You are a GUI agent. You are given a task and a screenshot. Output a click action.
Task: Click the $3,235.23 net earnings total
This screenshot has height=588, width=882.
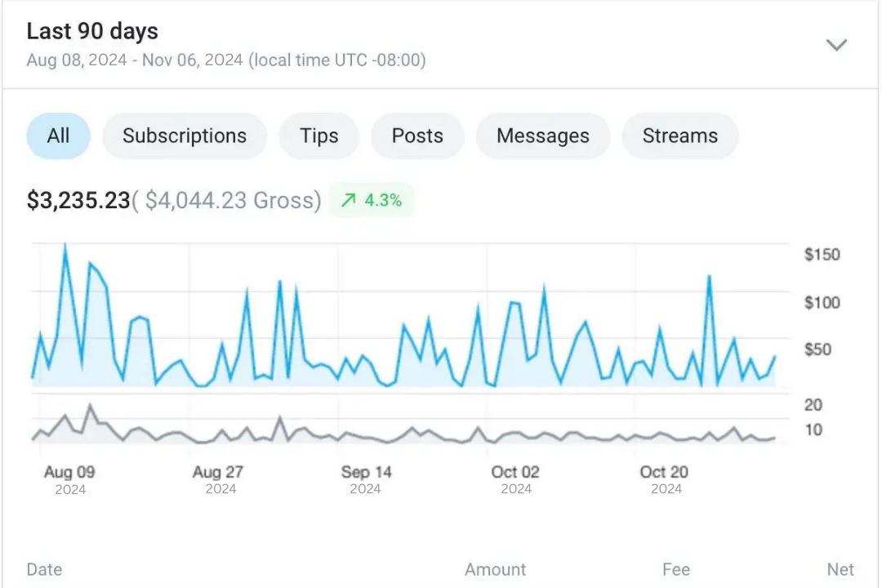[x=78, y=201]
